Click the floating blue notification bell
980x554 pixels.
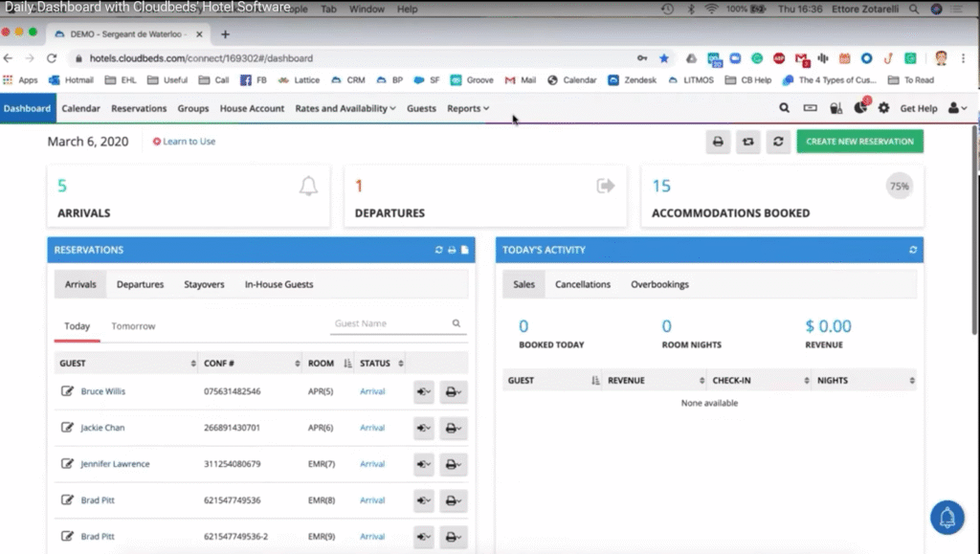(x=946, y=517)
